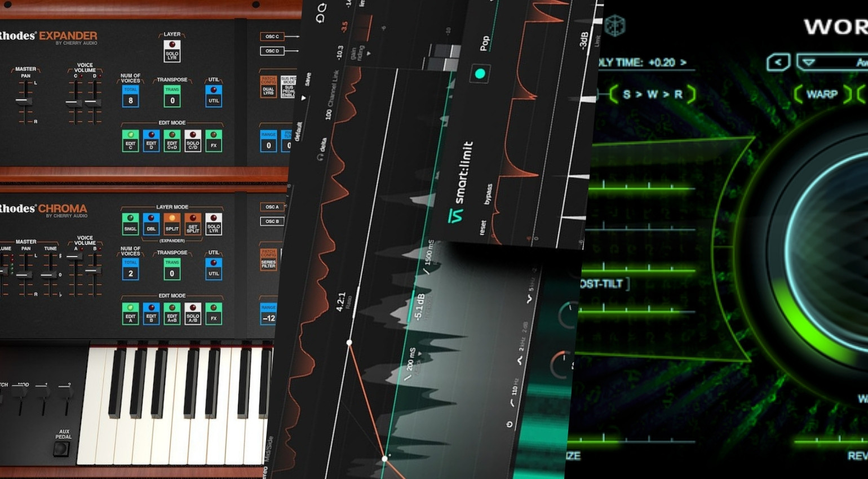Click the 4.2:1 ratio control point
This screenshot has width=868, height=479.
pos(349,342)
